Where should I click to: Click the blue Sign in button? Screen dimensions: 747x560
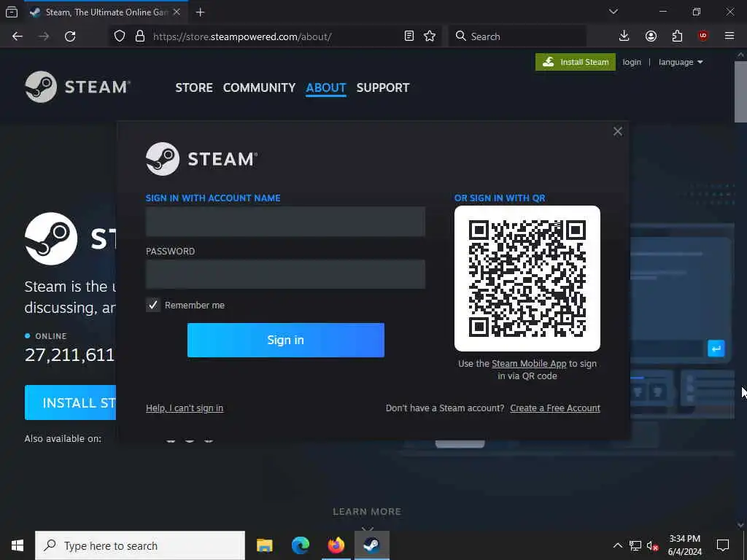point(286,340)
